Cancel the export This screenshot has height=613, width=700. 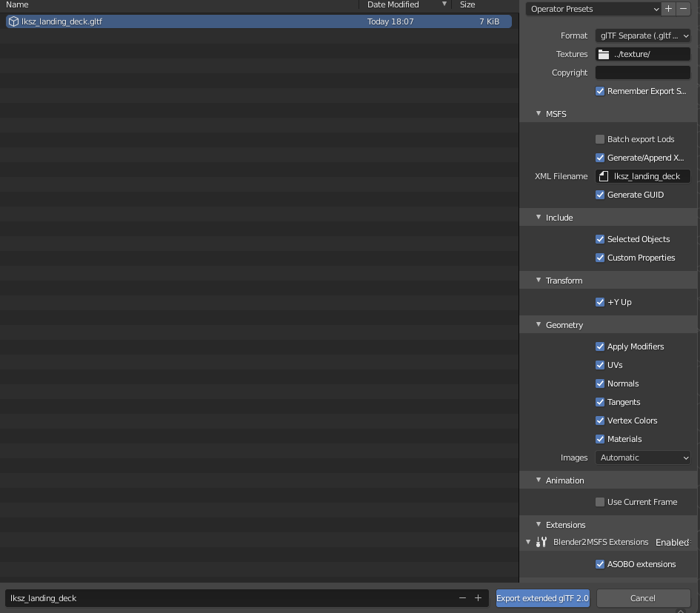pyautogui.click(x=642, y=597)
